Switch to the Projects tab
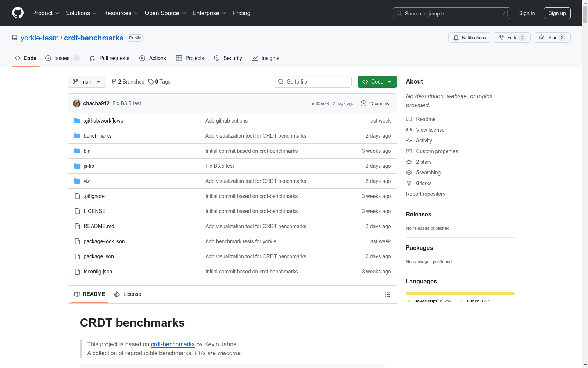 [190, 58]
